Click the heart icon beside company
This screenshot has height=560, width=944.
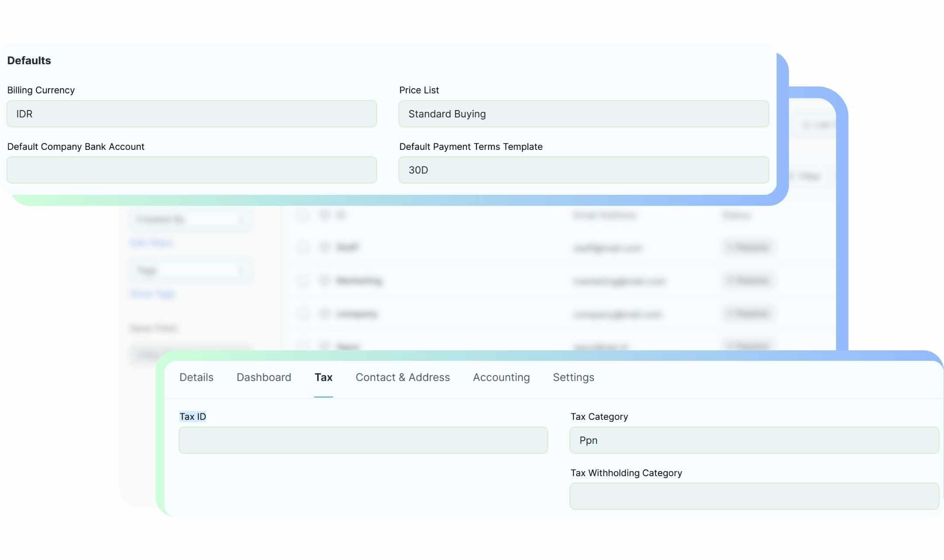(324, 314)
